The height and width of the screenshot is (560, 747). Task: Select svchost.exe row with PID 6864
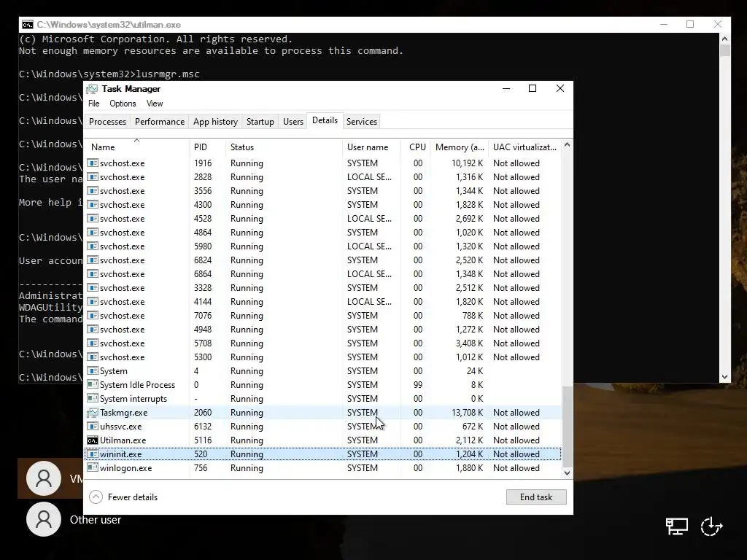323,274
